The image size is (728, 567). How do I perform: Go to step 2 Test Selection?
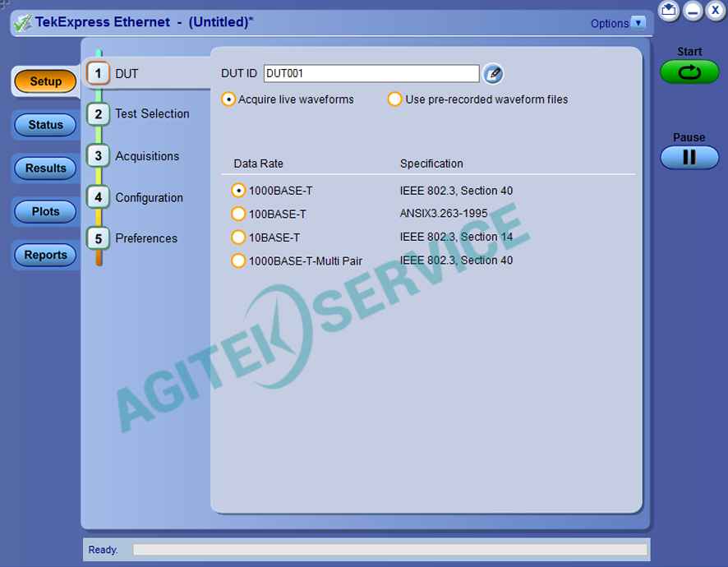coord(99,113)
